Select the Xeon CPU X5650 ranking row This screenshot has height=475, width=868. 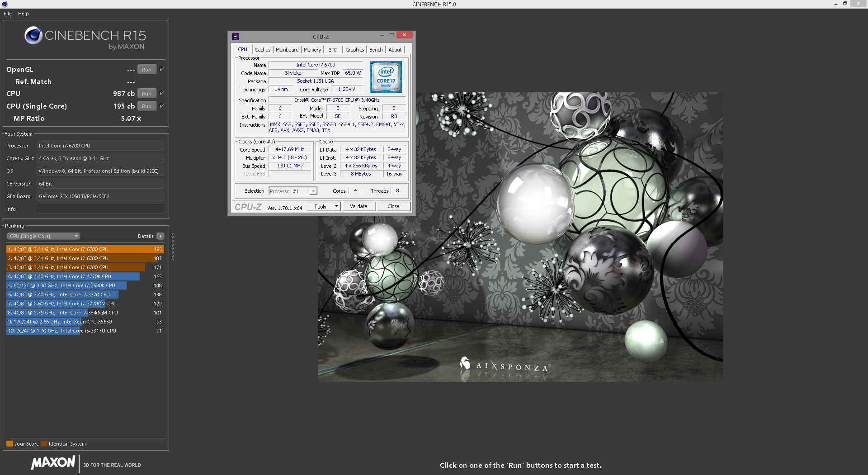click(x=85, y=322)
